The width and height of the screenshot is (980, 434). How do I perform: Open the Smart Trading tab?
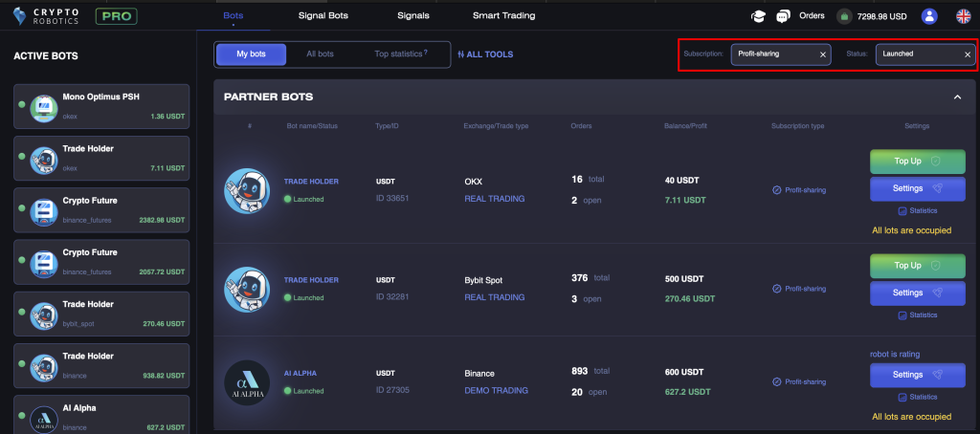click(503, 15)
